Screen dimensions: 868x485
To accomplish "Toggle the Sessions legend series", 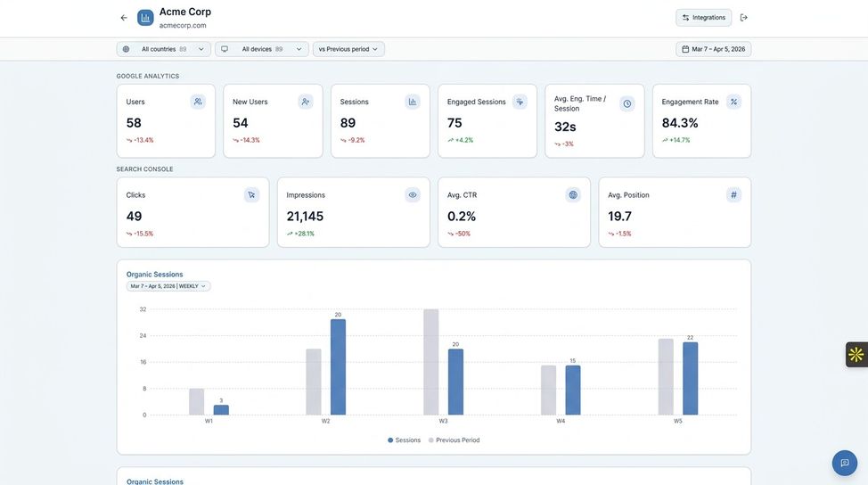I will click(x=405, y=440).
